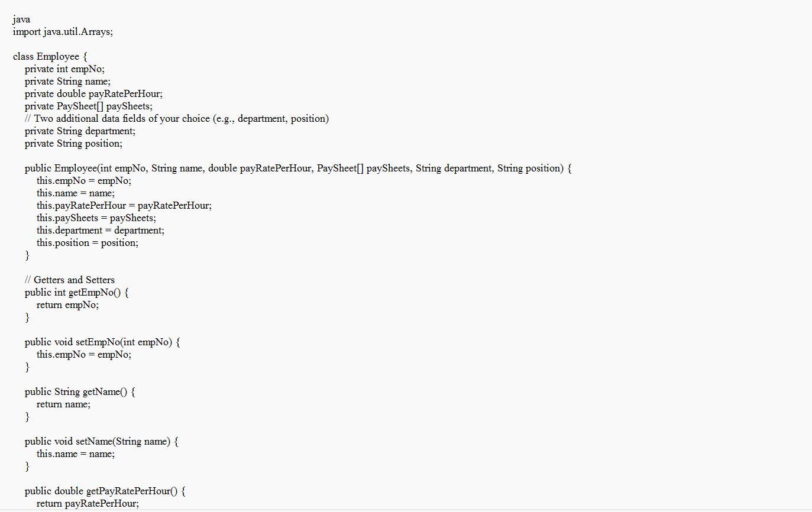Click the 'private PaySheet[] paySheets;' field line
The image size is (812, 512).
coord(88,106)
